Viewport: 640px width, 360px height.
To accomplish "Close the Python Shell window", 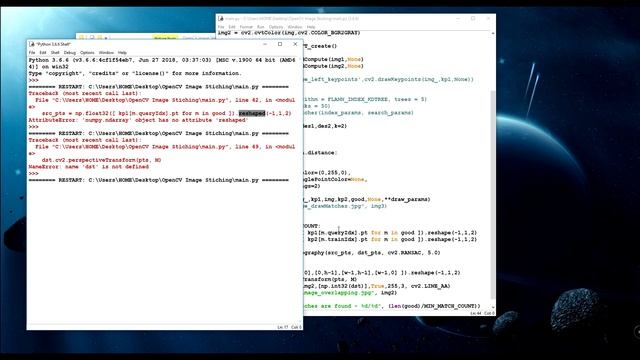I will click(x=295, y=44).
